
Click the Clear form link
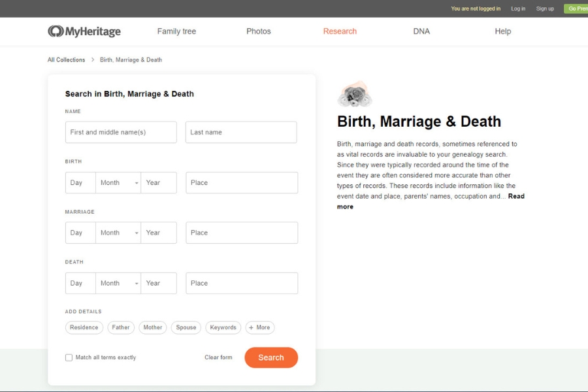218,357
